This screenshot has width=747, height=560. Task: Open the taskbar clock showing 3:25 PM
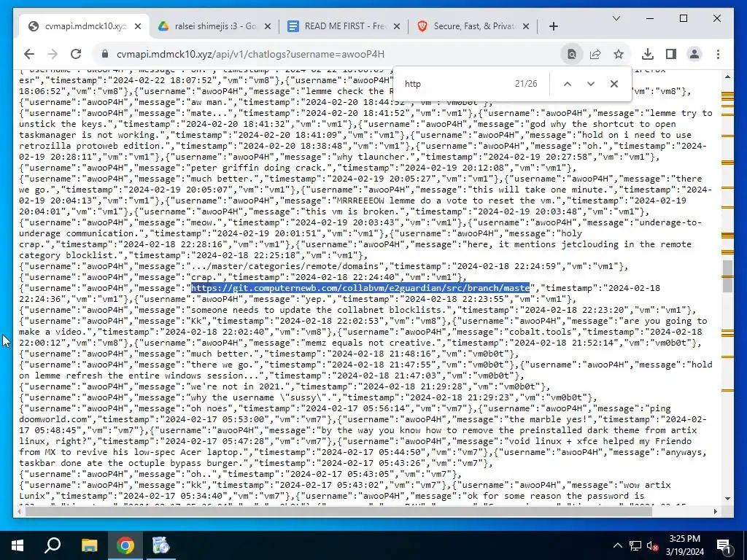[684, 545]
